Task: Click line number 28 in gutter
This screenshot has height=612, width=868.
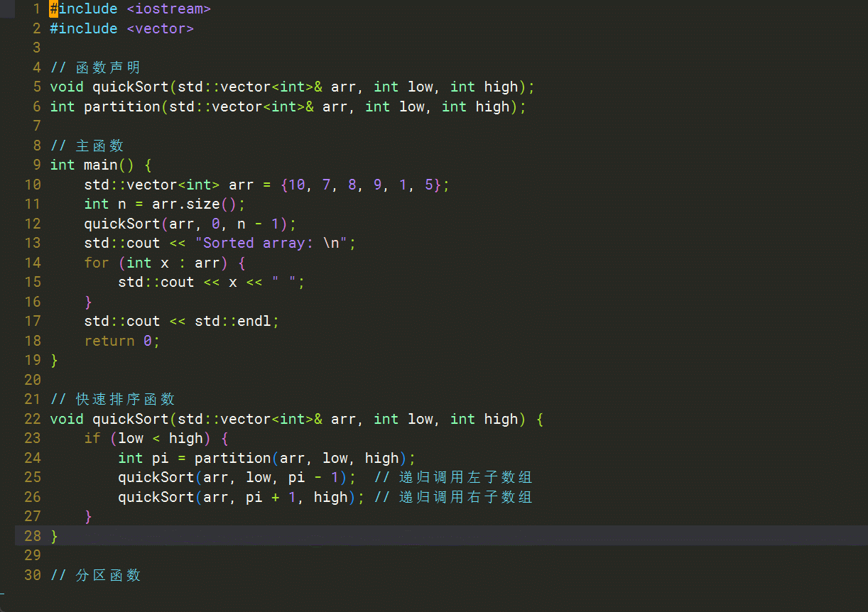Action: (x=33, y=536)
